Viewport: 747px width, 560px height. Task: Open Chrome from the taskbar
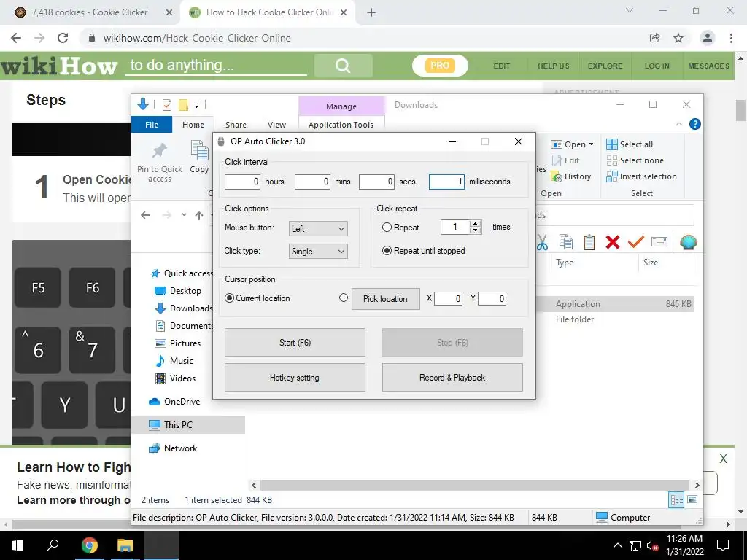coord(89,545)
